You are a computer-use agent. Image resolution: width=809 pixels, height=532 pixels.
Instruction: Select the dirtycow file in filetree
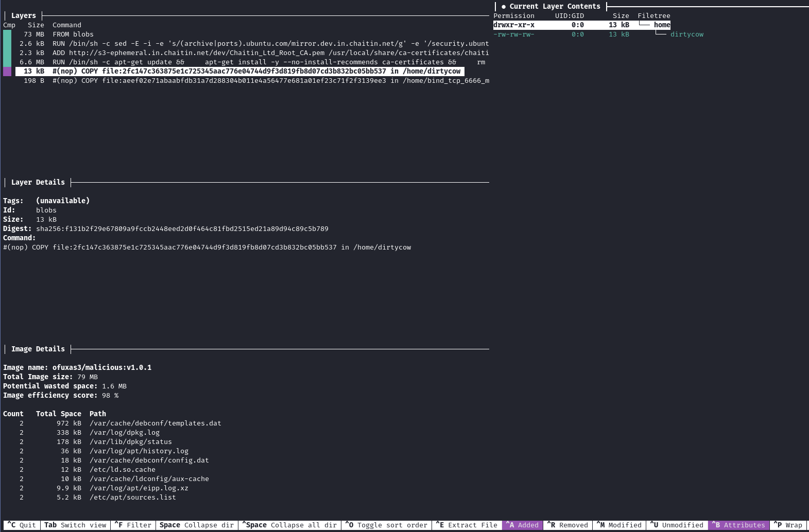(x=686, y=34)
